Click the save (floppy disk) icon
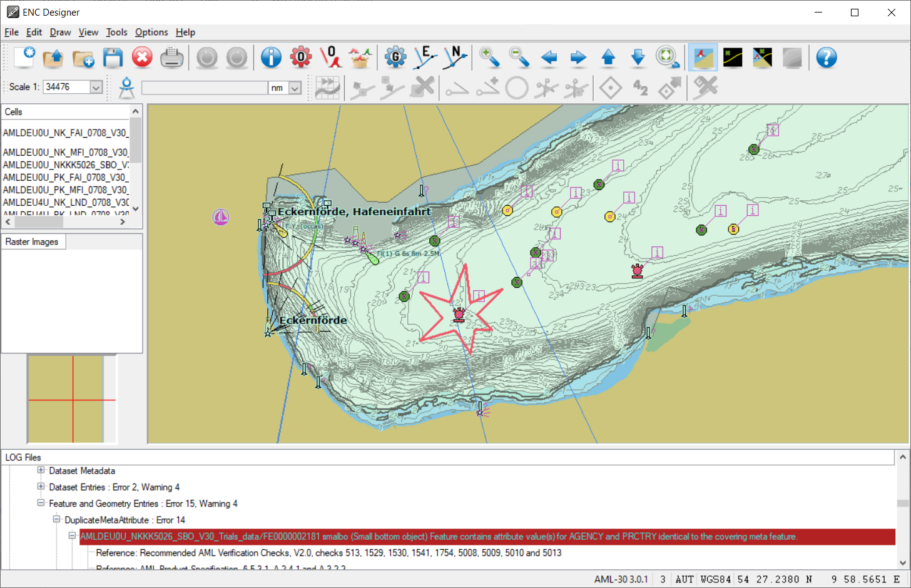 113,58
